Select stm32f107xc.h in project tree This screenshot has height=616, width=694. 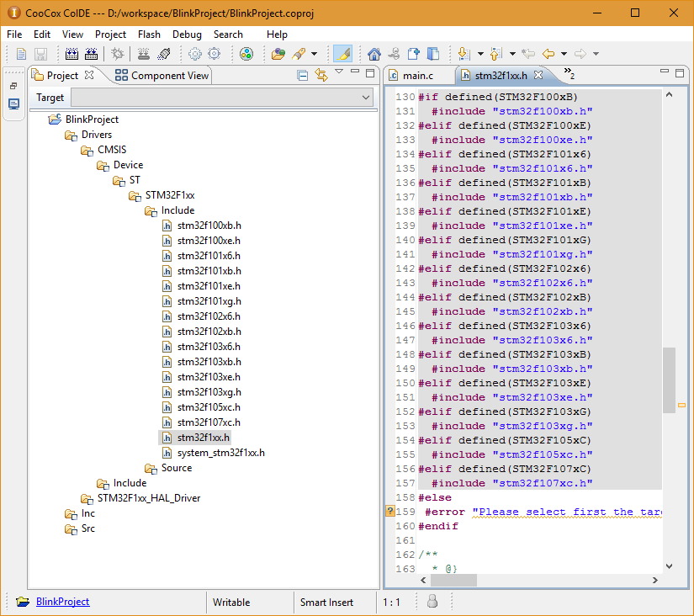(x=209, y=422)
